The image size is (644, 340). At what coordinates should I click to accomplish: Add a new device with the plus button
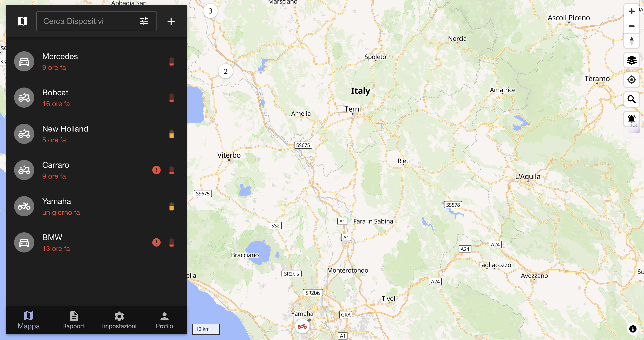click(171, 21)
